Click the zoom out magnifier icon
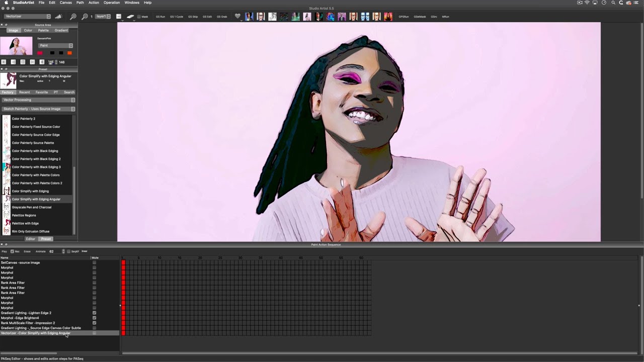 [x=73, y=17]
